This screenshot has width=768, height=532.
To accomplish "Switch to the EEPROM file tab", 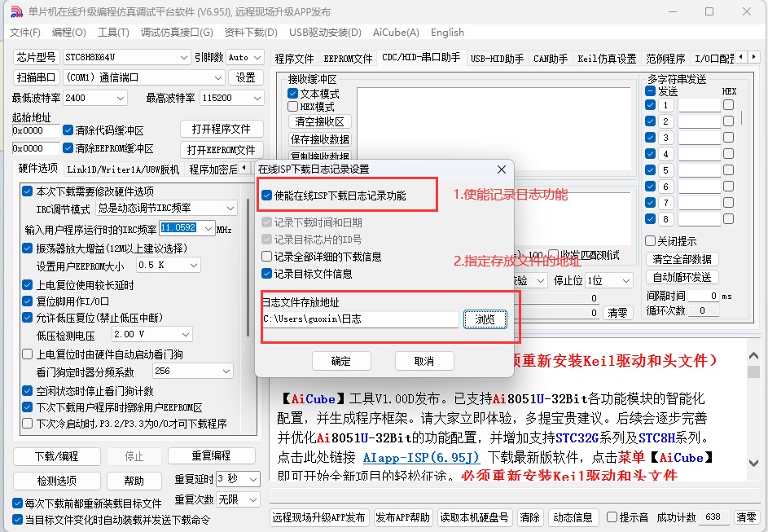I will [348, 59].
